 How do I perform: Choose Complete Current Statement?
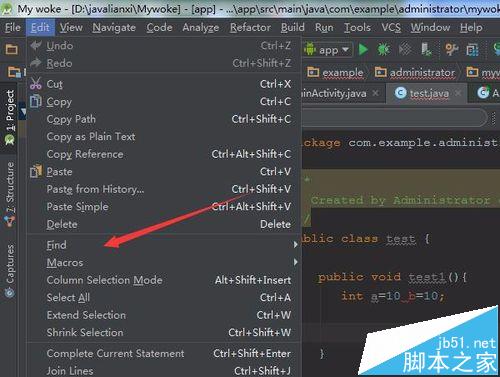point(163,353)
